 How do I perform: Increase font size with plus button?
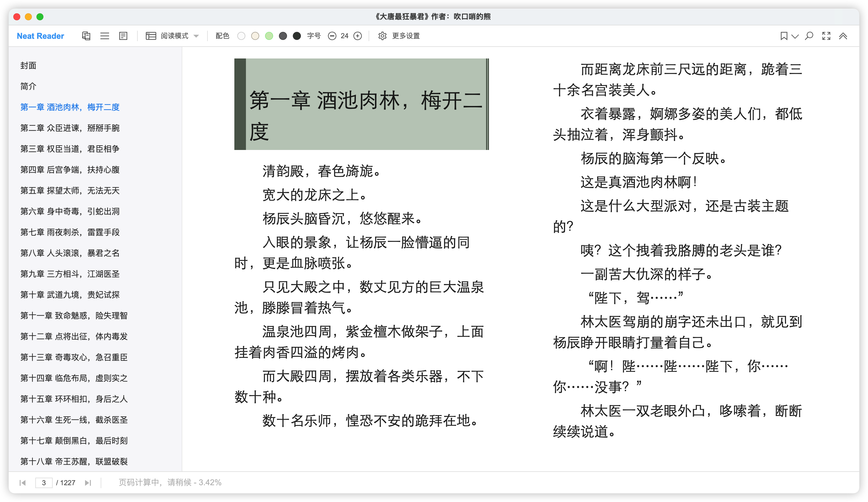[x=358, y=36]
